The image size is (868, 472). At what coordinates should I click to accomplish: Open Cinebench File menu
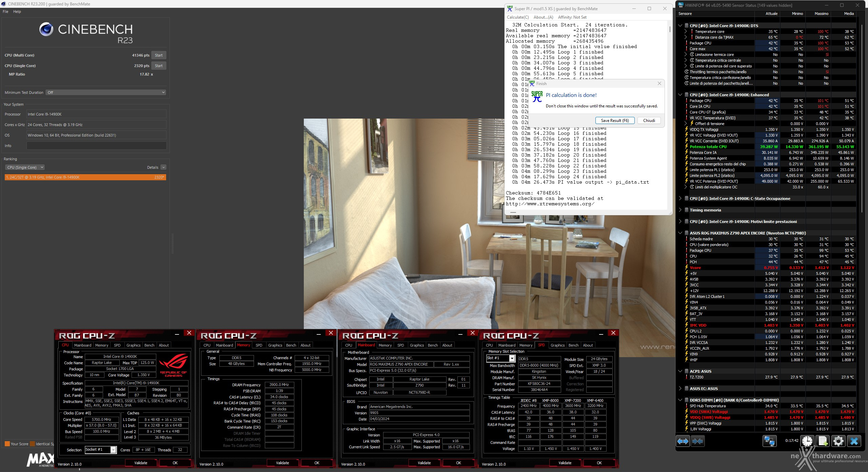point(5,12)
